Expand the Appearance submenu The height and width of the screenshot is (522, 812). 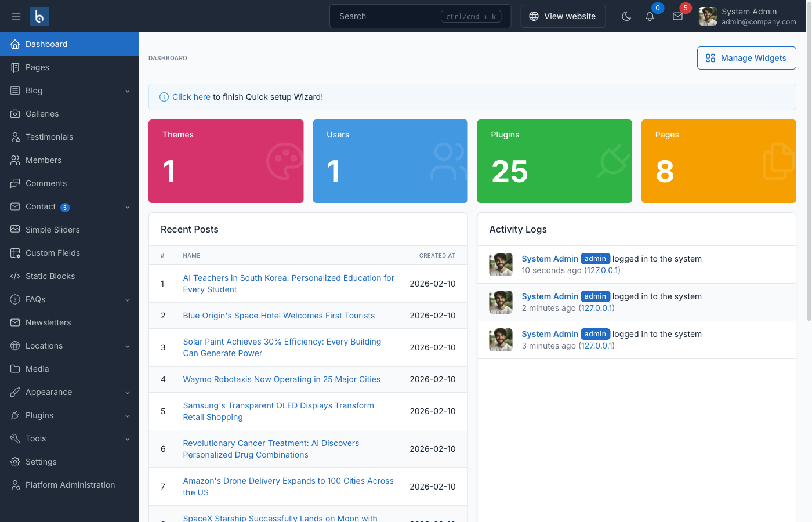49,392
